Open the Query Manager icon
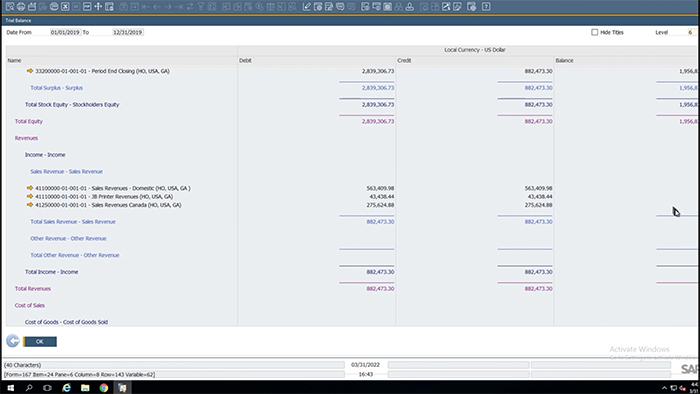Screen dimensions: 700x394 click(329, 7)
